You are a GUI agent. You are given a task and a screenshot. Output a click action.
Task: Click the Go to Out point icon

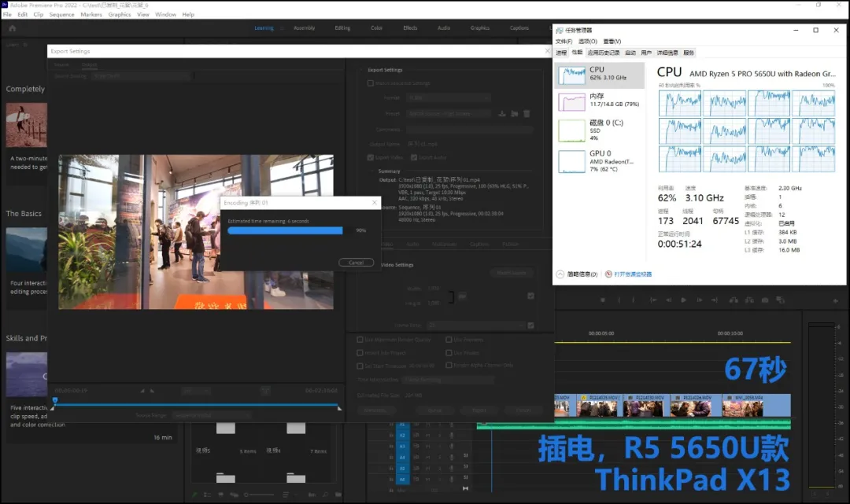pos(715,300)
